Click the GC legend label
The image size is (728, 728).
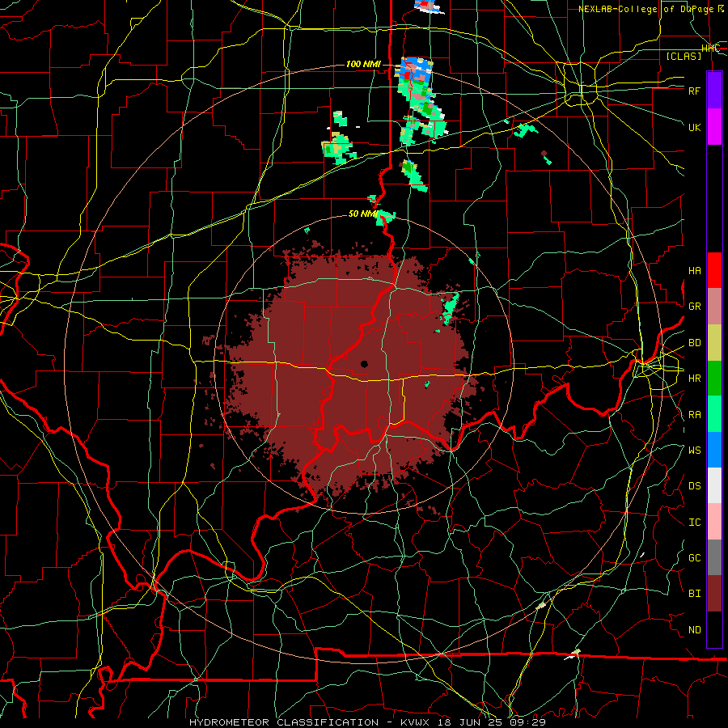[x=694, y=558]
